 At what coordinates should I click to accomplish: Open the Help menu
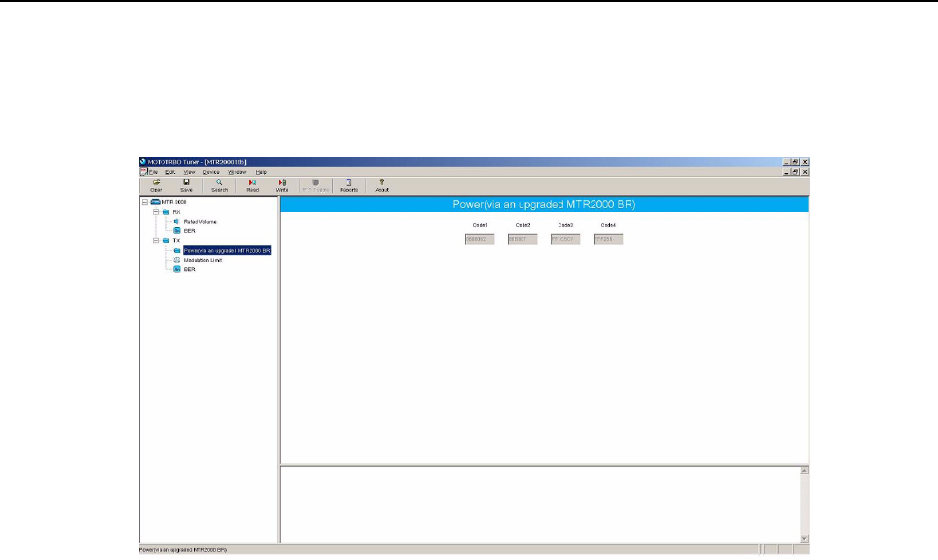261,172
